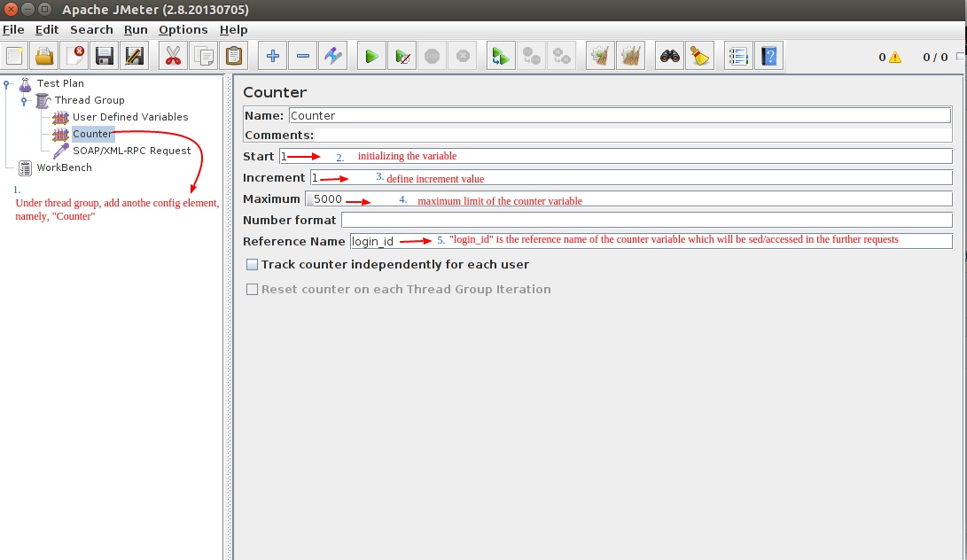
Task: Open a test plan using the folder icon
Action: click(x=44, y=56)
